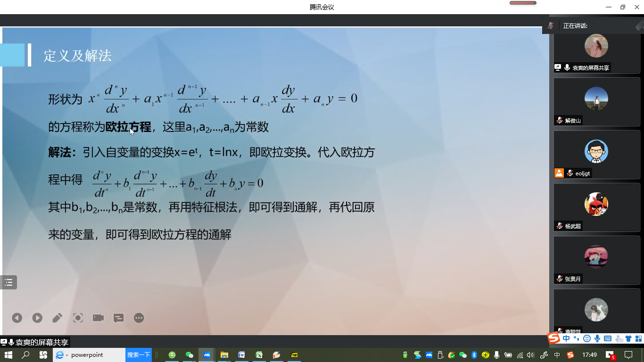Advance to the next slide
This screenshot has height=362, width=644.
[x=37, y=318]
